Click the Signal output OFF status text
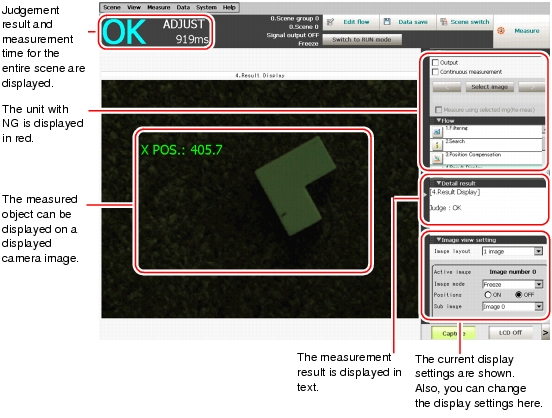This screenshot has width=552, height=418. (293, 35)
